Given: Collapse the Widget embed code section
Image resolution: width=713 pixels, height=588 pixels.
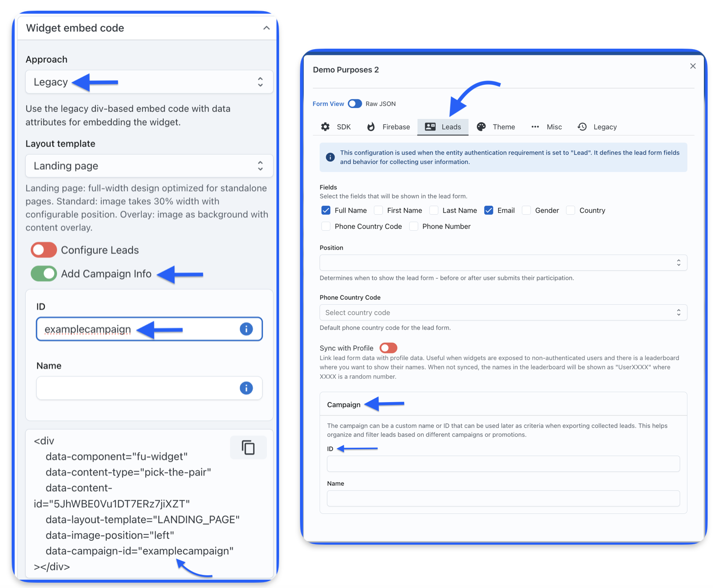Looking at the screenshot, I should tap(266, 28).
